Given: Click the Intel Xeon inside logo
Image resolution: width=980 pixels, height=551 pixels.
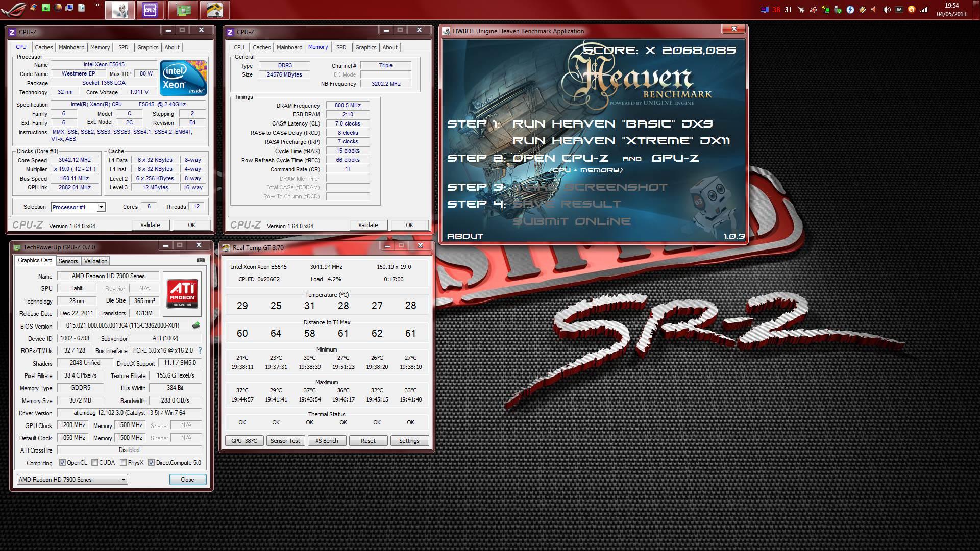Looking at the screenshot, I should pyautogui.click(x=183, y=78).
